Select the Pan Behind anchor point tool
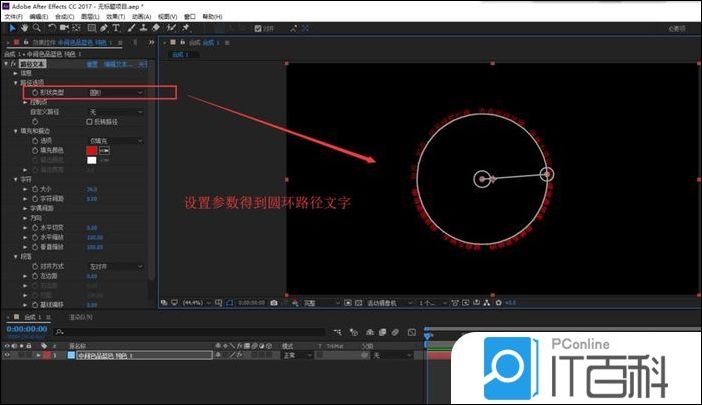This screenshot has width=702, height=405. point(76,28)
